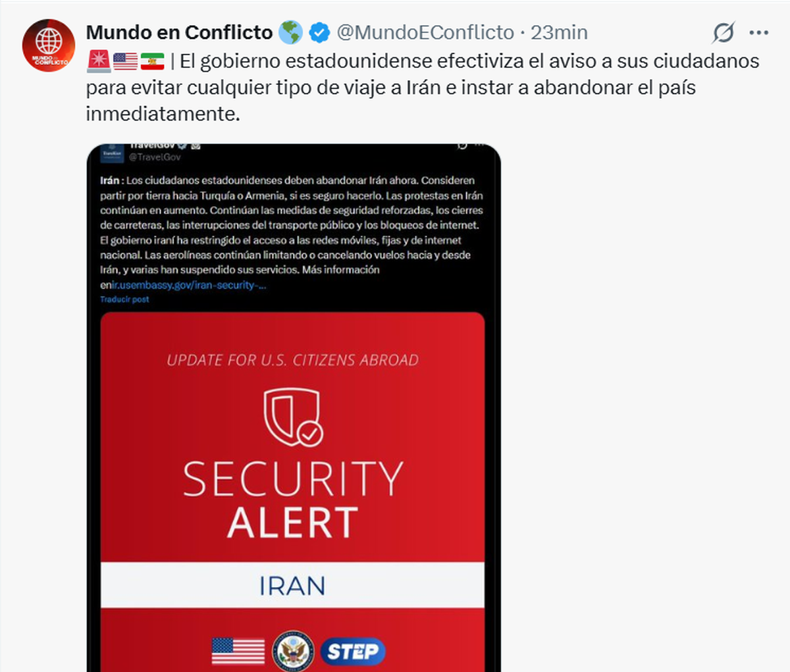Click the SECURITY ALERT heading in image
Viewport: 790px width, 672px height.
(292, 500)
